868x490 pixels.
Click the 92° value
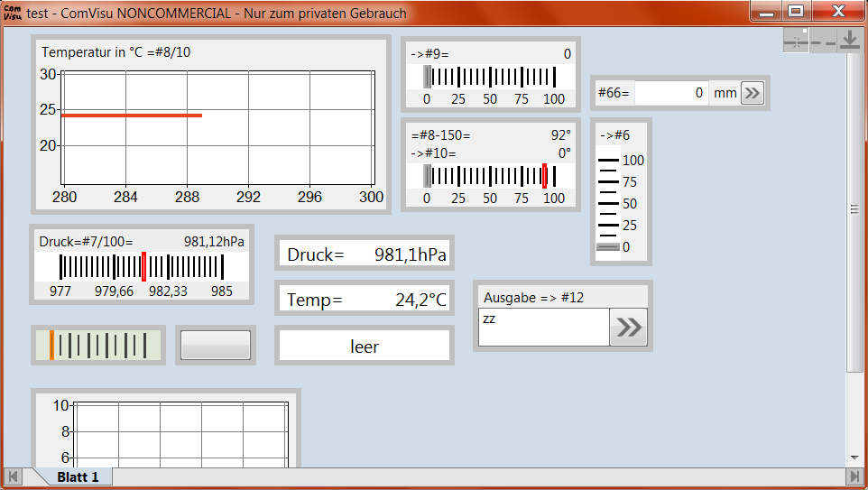pyautogui.click(x=560, y=135)
